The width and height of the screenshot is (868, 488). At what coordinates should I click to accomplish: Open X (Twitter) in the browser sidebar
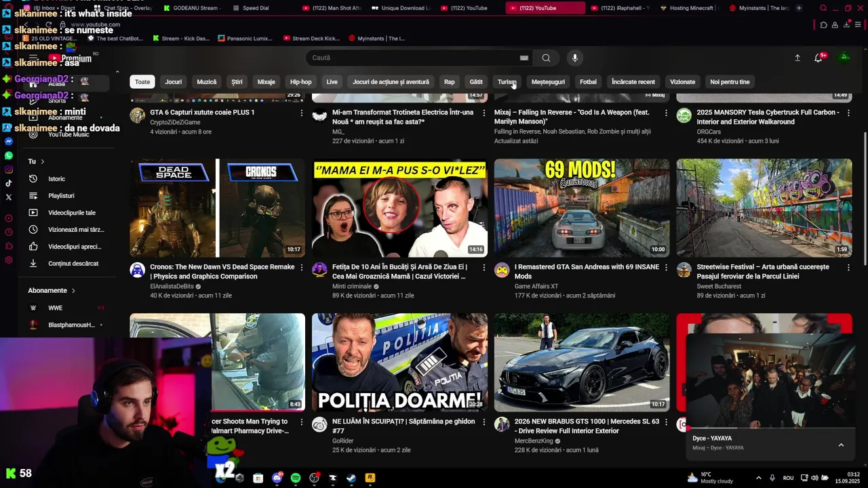tap(9, 197)
